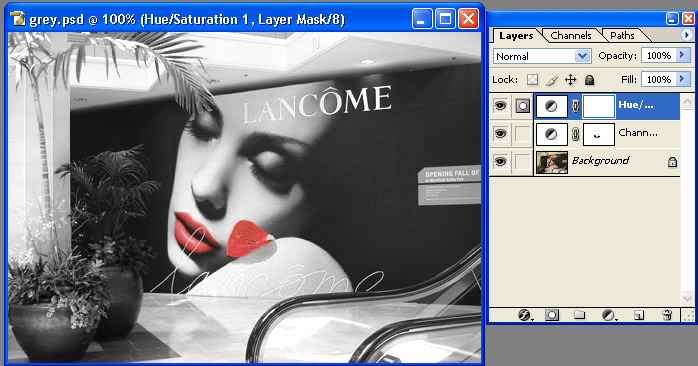Click the Hue/Saturation mask link chain

pos(575,106)
